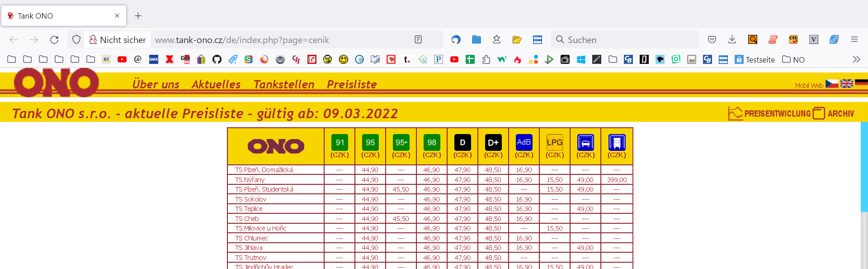The height and width of the screenshot is (269, 868).
Task: Click the Mobil Web link
Action: click(x=809, y=86)
